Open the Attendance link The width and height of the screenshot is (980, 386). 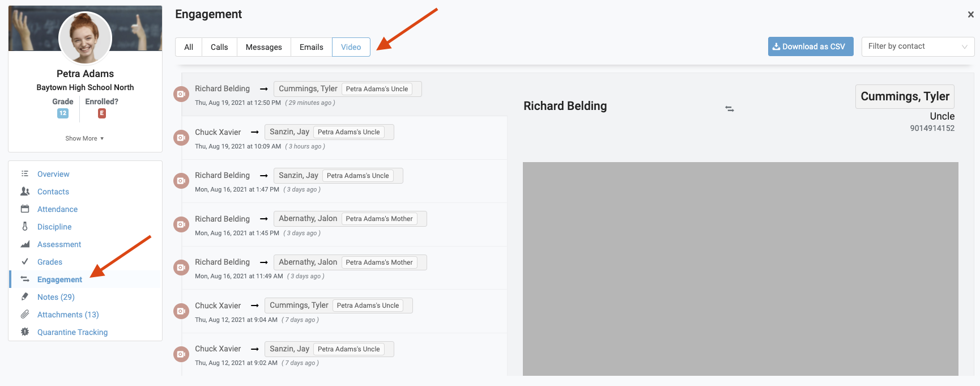click(57, 209)
